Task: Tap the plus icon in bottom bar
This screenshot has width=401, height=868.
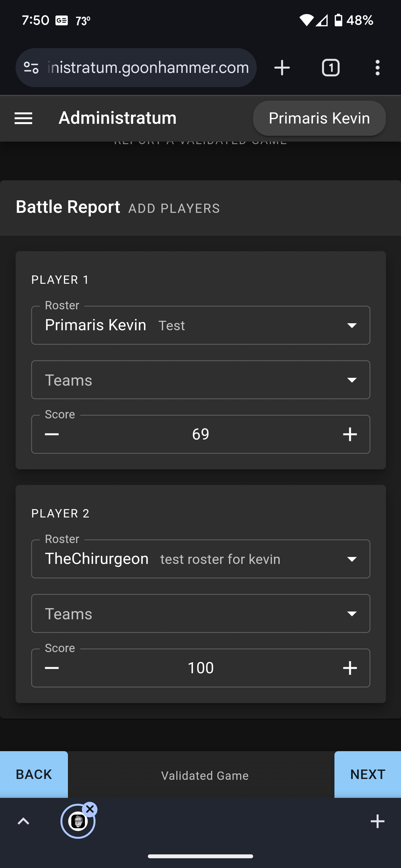Action: click(377, 821)
